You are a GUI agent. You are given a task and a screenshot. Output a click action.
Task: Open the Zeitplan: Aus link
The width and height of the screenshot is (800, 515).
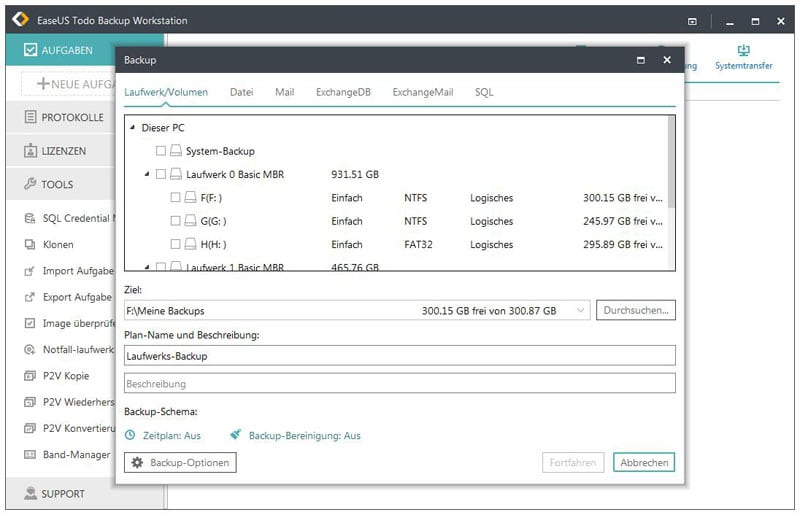click(171, 435)
